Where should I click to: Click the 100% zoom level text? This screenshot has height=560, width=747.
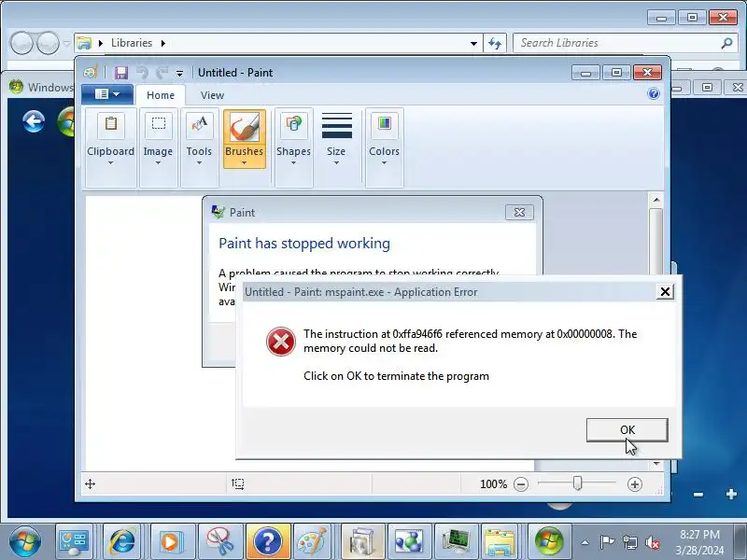[494, 484]
